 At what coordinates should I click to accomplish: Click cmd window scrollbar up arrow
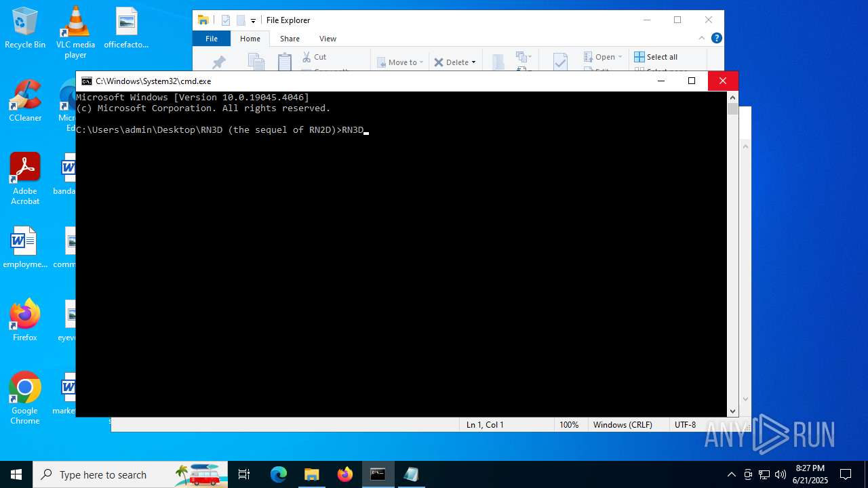(732, 97)
